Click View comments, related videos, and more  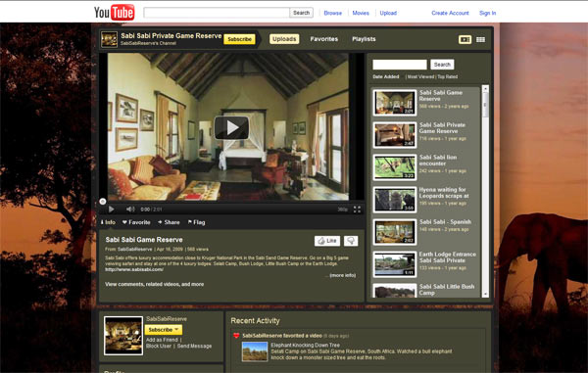(x=155, y=284)
